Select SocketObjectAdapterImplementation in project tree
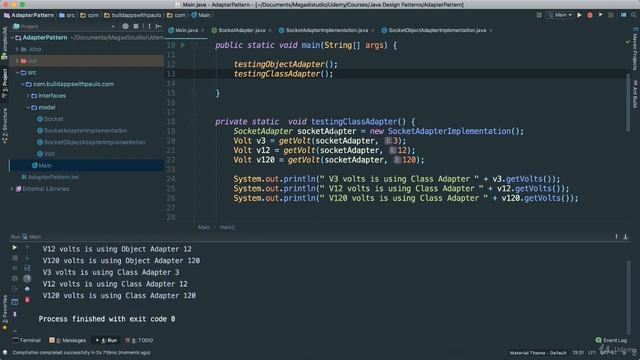The image size is (640, 360). (94, 142)
